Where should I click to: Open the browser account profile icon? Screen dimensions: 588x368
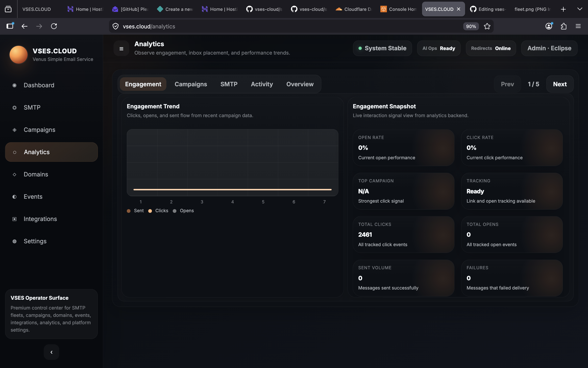point(549,26)
